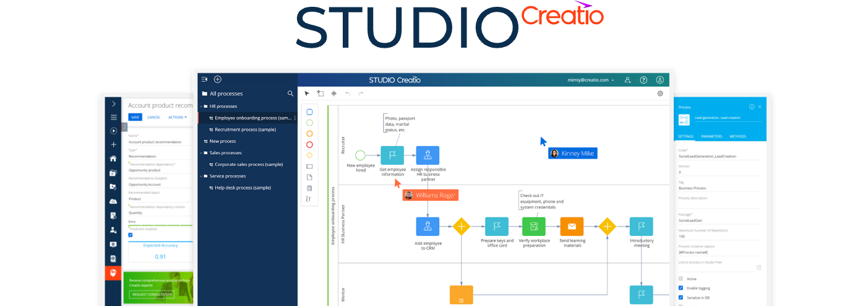Undo the last diagram change
Screen dimensions: 868x306
(348, 94)
